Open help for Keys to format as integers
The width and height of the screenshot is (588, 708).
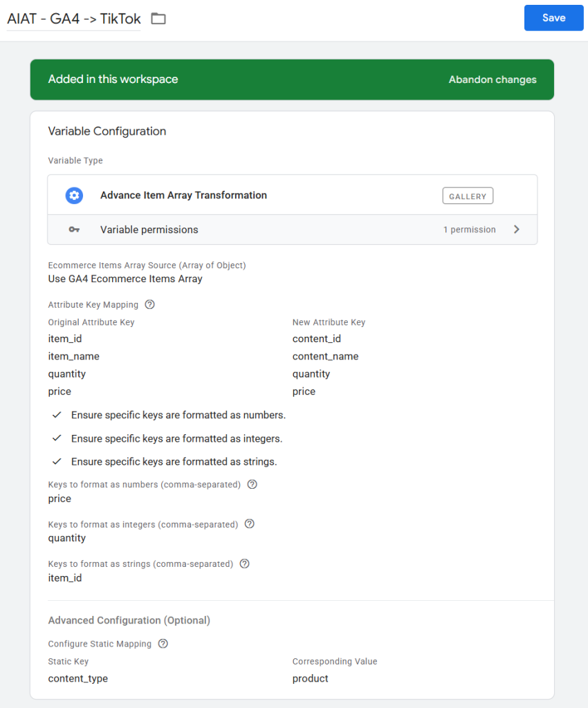[x=249, y=524]
